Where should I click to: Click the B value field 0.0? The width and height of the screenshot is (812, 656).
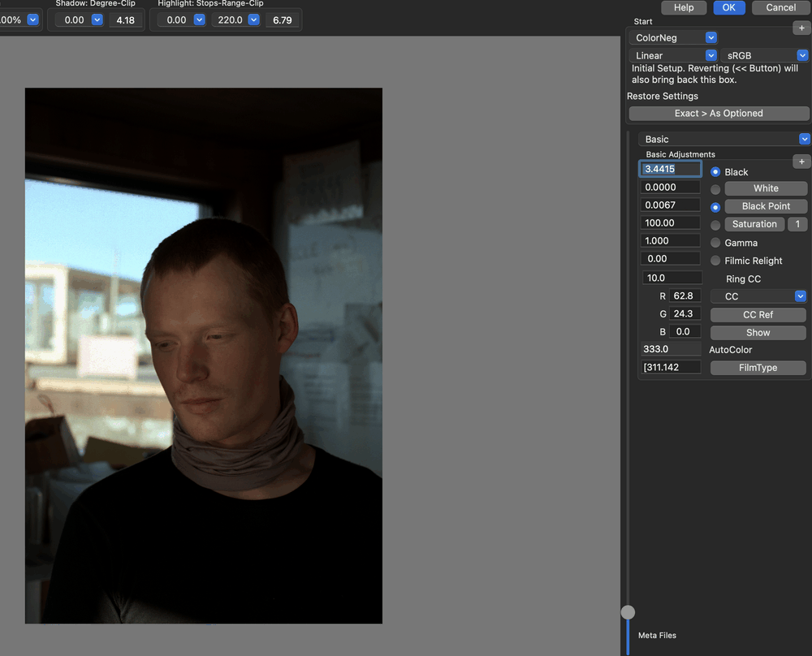click(685, 332)
